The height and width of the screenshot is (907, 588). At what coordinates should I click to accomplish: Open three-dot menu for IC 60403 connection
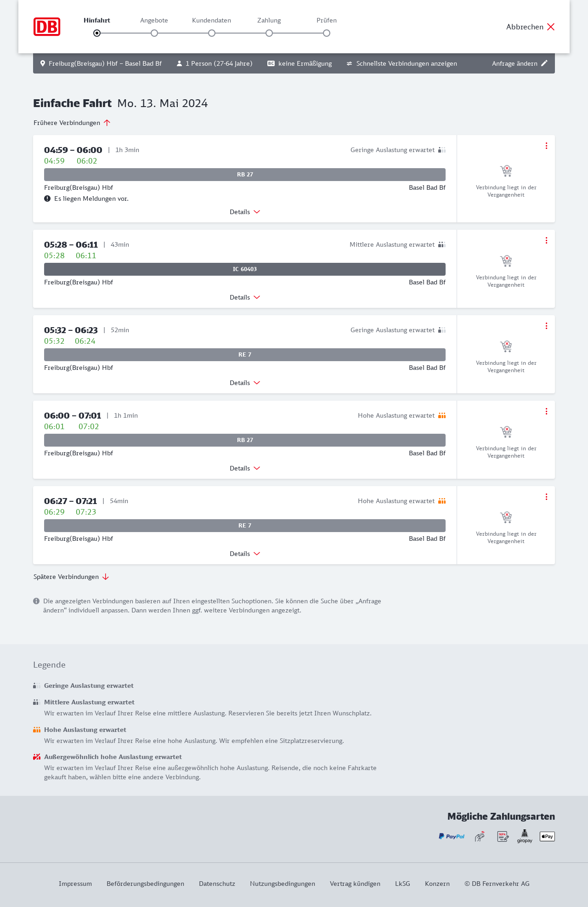point(546,240)
